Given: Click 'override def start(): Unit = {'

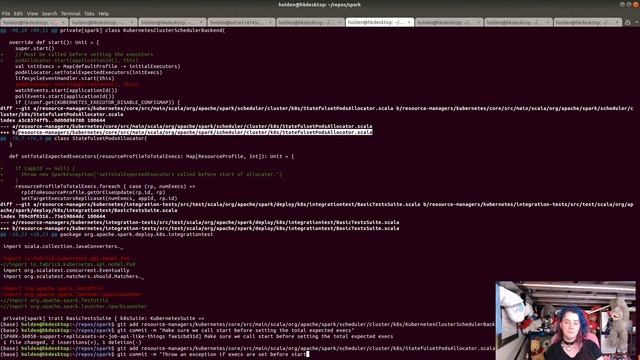Looking at the screenshot, I should pos(54,42).
